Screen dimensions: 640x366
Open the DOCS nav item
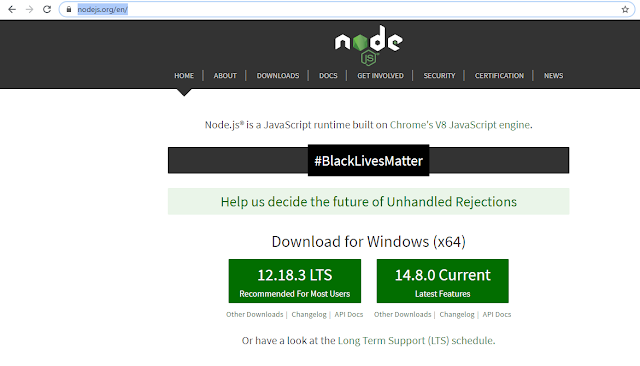[328, 75]
